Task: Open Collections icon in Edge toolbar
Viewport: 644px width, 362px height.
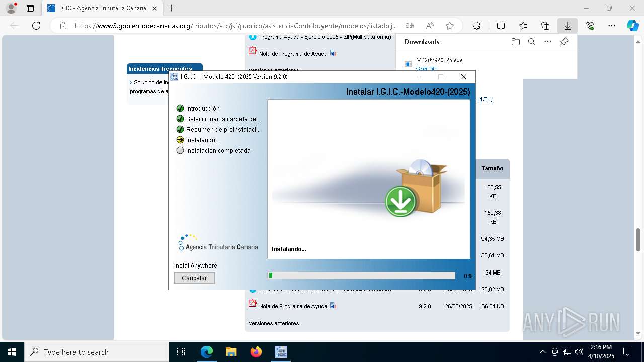Action: point(545,26)
